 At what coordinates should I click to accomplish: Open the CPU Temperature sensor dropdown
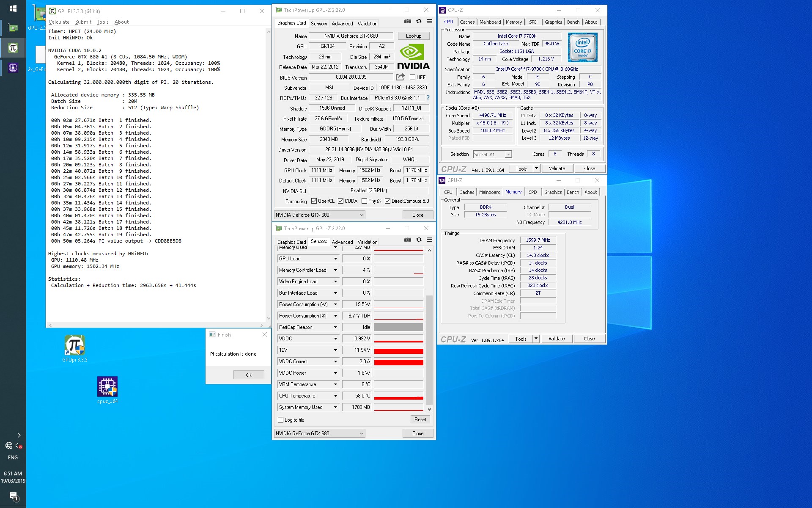pyautogui.click(x=335, y=396)
